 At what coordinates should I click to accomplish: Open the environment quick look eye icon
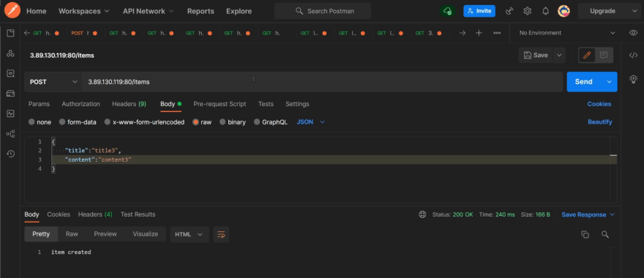633,33
